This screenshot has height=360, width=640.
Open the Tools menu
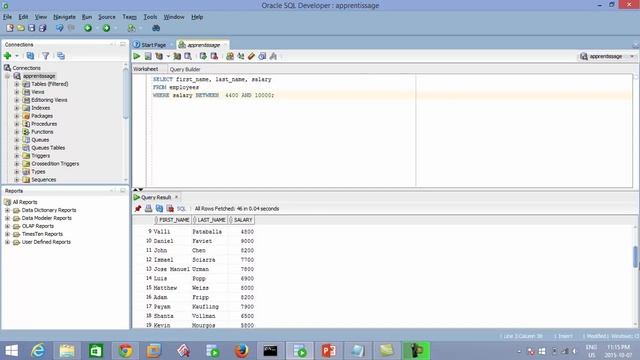click(x=150, y=17)
